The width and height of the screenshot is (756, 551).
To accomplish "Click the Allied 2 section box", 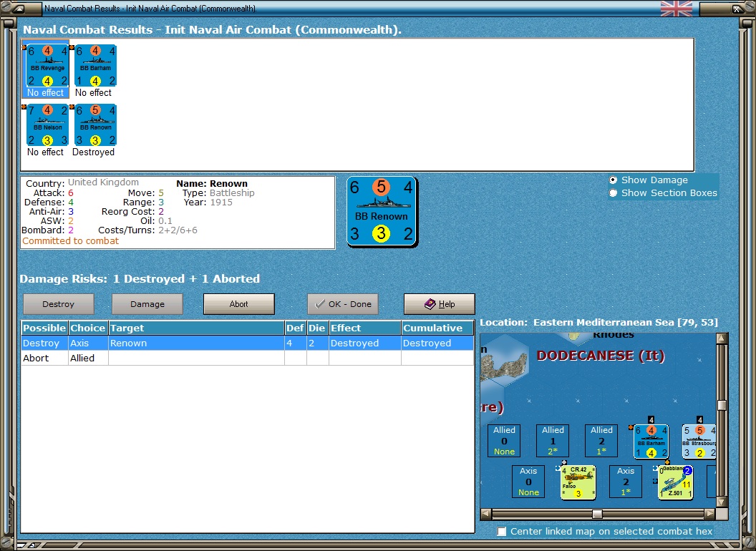I will (x=601, y=441).
